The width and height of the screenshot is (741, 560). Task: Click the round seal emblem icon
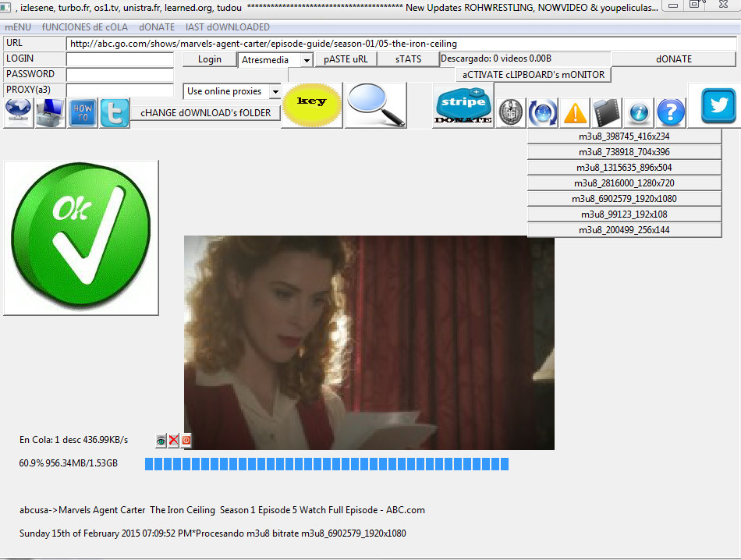(x=512, y=112)
